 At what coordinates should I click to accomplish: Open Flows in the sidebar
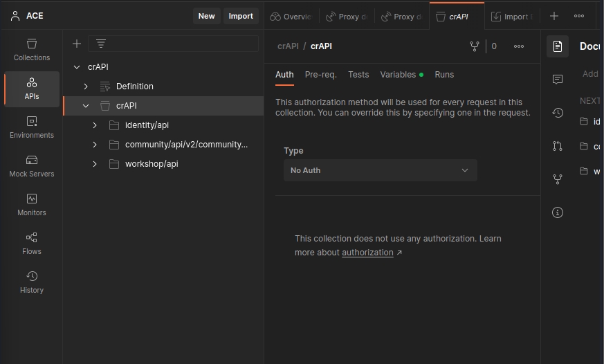pyautogui.click(x=32, y=244)
